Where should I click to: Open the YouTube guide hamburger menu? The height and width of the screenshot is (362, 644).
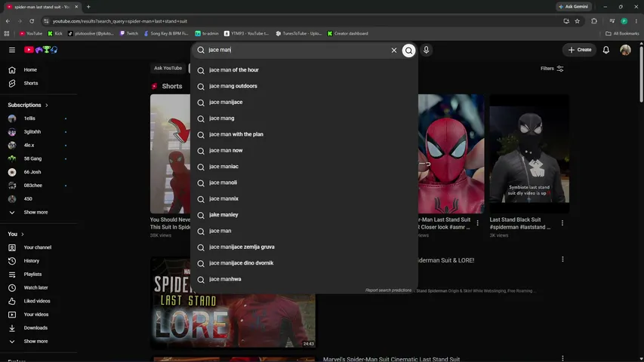pos(12,50)
